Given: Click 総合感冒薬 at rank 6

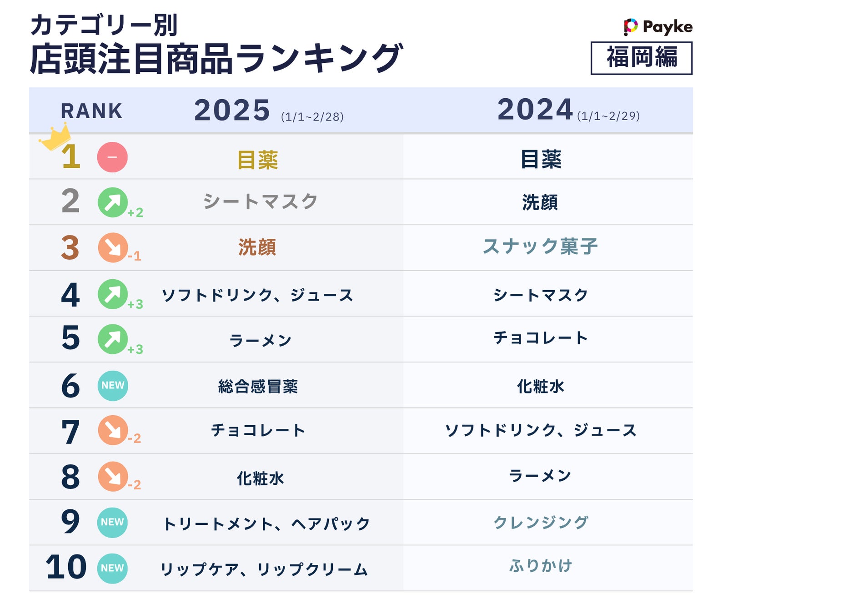Looking at the screenshot, I should pyautogui.click(x=258, y=387).
